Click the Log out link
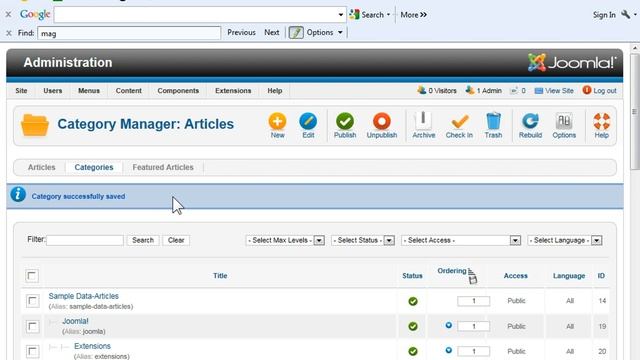Viewport: 640px width, 360px height. (x=600, y=91)
